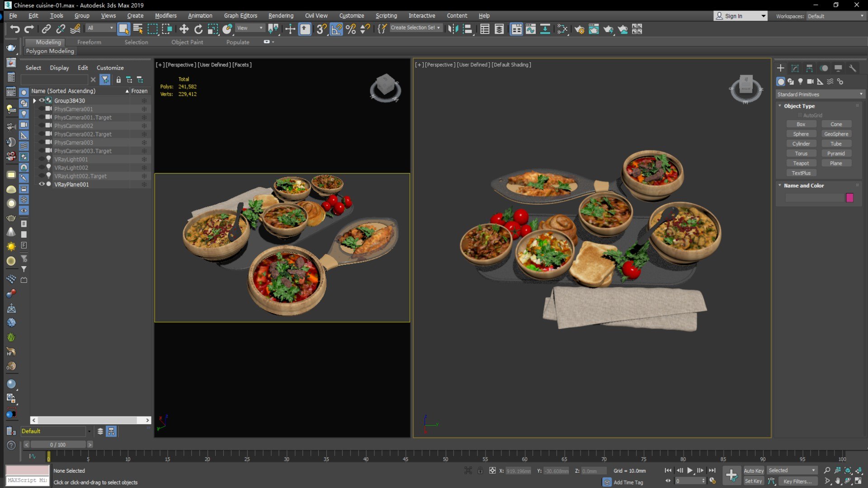The image size is (868, 488).
Task: Open the Workspaces Default dropdown
Action: coord(836,16)
